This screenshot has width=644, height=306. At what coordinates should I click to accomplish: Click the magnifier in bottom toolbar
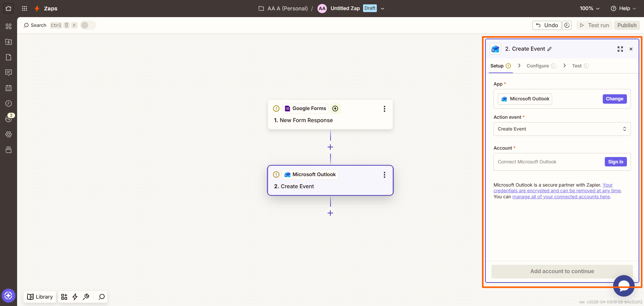102,297
